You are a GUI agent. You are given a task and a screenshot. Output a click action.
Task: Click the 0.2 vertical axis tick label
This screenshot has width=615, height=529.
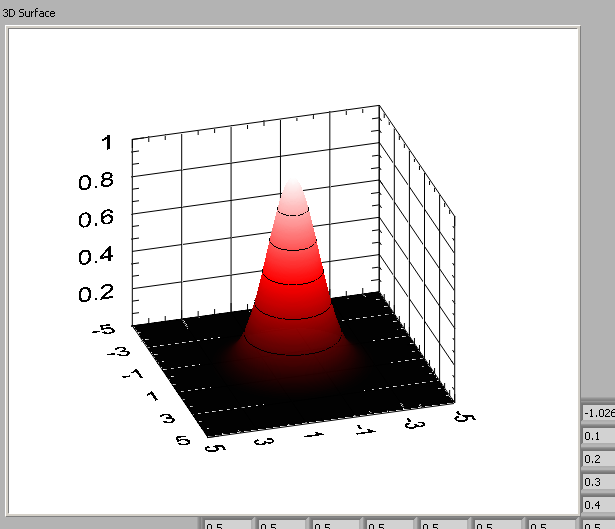97,292
